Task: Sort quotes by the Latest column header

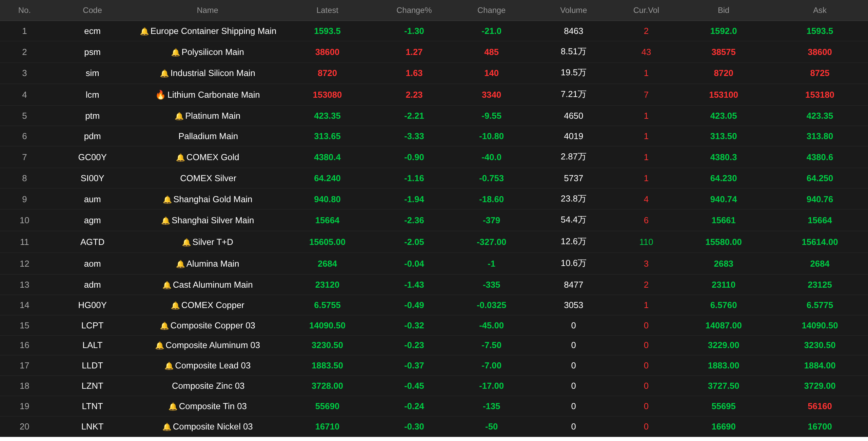Action: point(327,10)
